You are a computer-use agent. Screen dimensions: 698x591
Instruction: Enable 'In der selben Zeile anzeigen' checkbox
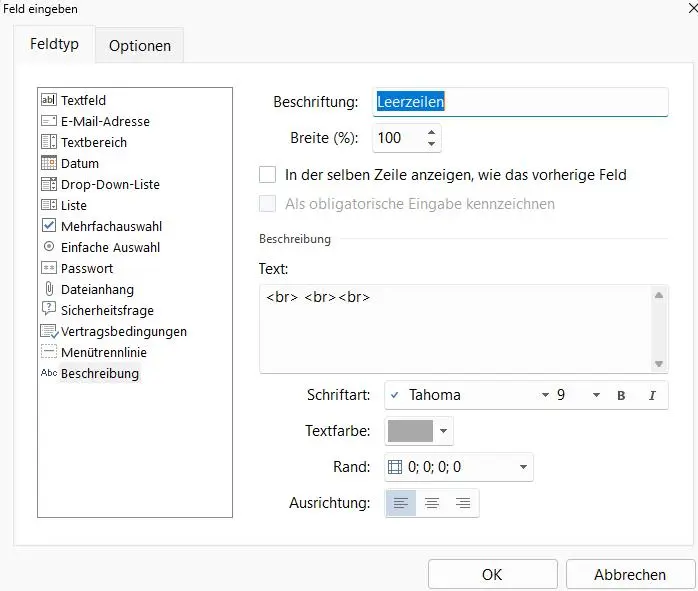[x=267, y=175]
